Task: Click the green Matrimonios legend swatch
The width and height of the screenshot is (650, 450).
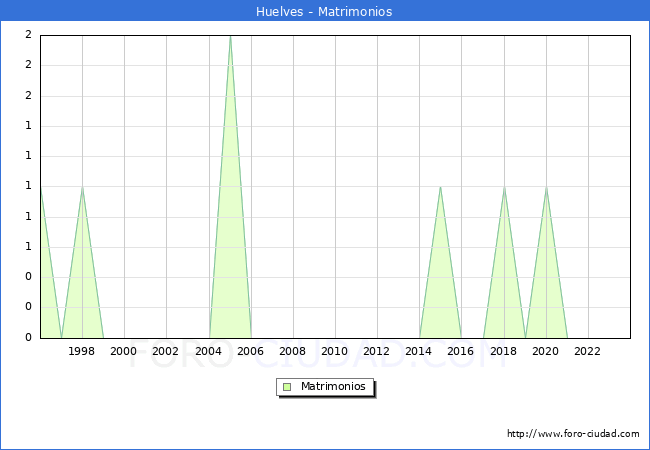Action: 287,387
